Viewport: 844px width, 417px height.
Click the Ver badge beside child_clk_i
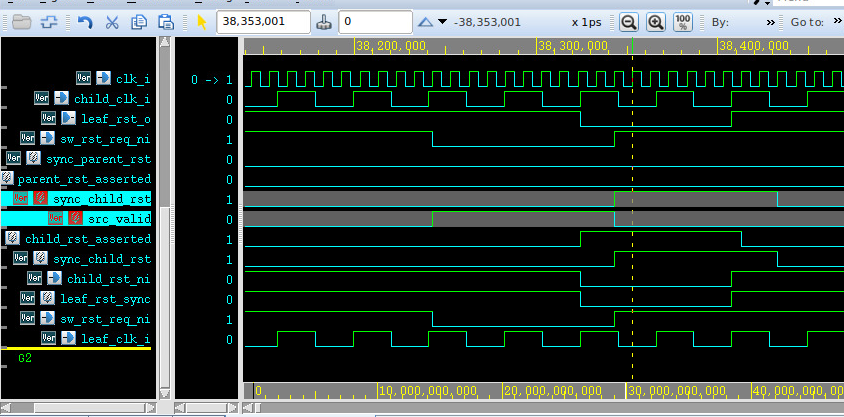point(41,98)
